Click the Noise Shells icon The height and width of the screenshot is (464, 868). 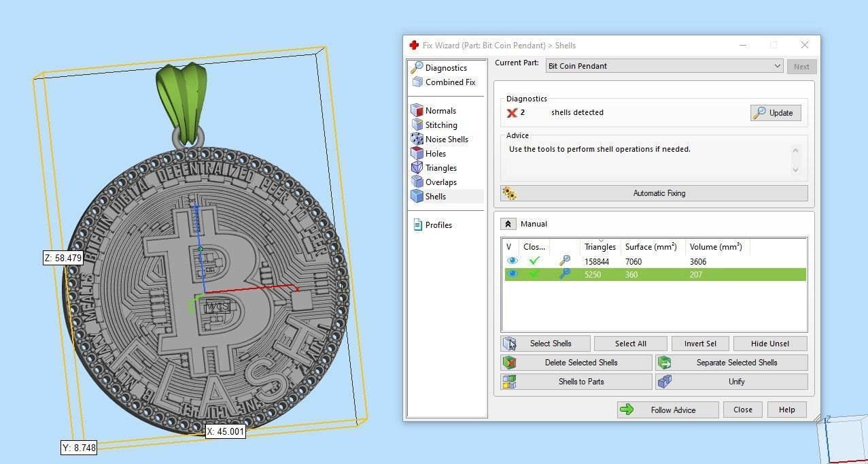point(417,139)
